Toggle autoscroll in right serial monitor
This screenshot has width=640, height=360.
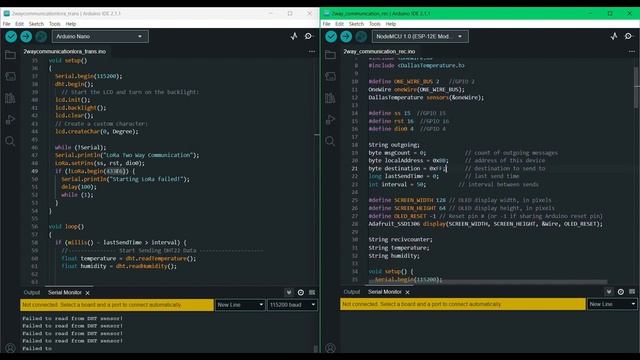[x=609, y=292]
